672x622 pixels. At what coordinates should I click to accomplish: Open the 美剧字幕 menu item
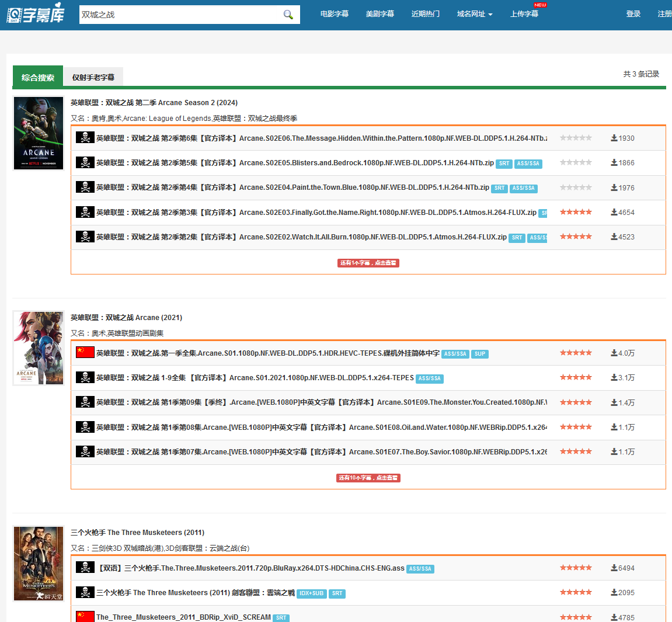coord(379,14)
